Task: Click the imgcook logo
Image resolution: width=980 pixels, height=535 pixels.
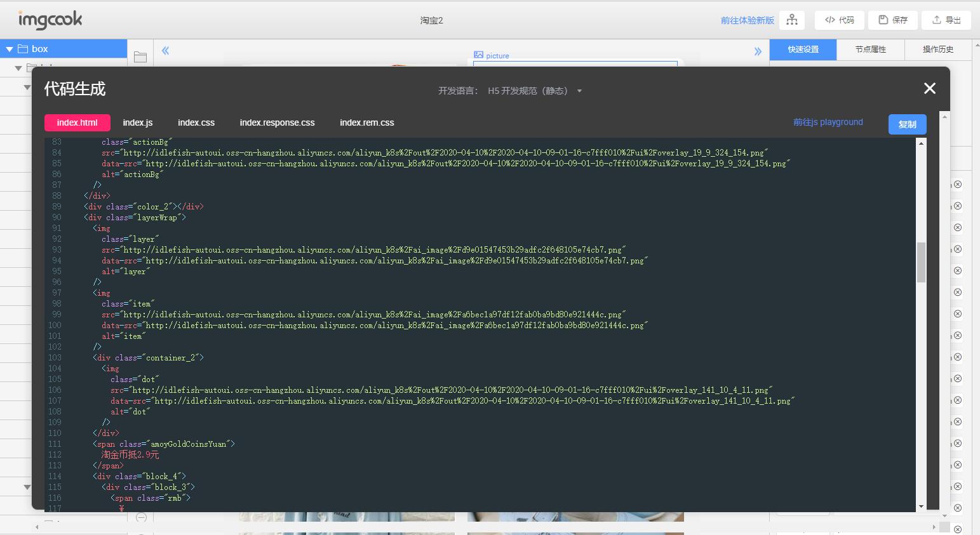Action: click(50, 20)
